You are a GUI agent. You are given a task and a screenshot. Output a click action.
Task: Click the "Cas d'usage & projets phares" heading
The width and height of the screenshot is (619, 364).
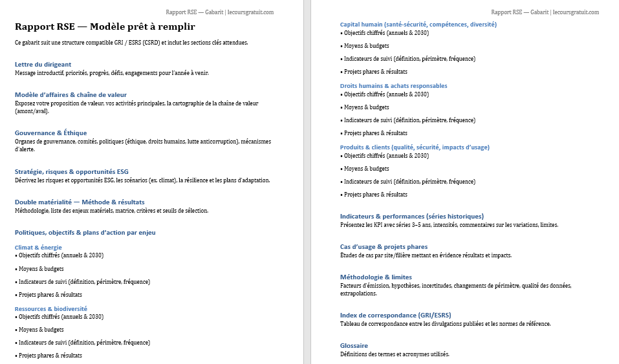coord(384,246)
